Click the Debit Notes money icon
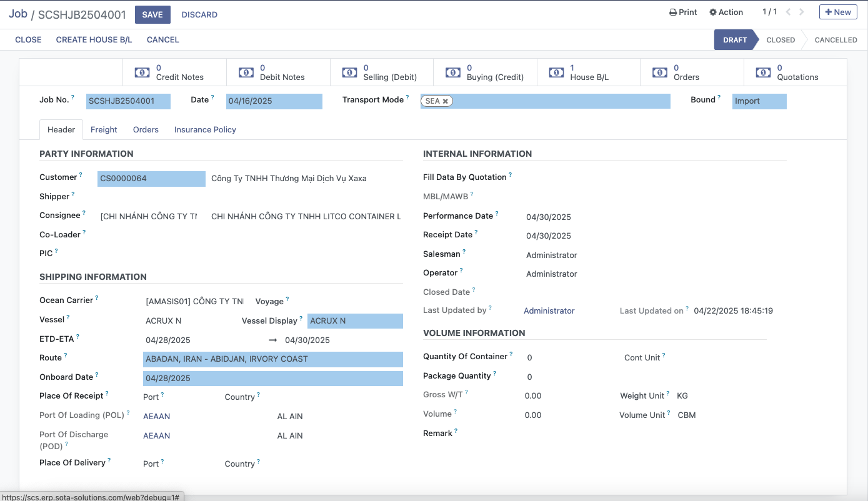 [246, 72]
